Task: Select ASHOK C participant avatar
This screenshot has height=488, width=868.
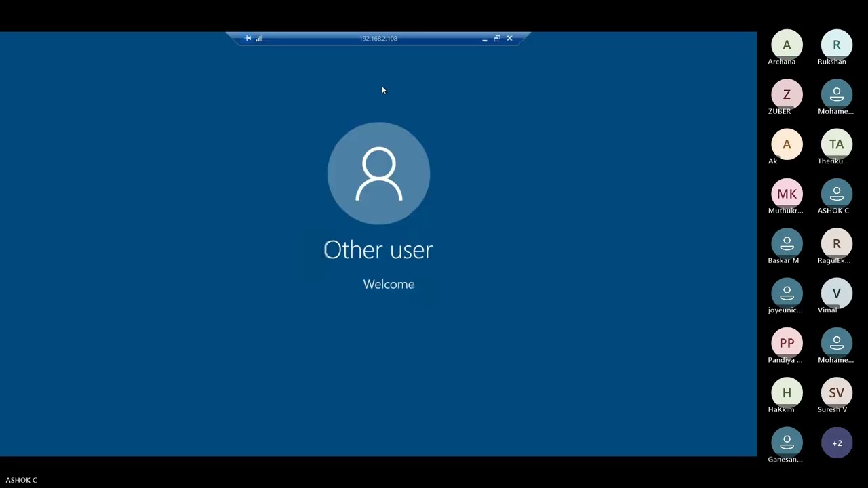Action: pyautogui.click(x=836, y=195)
